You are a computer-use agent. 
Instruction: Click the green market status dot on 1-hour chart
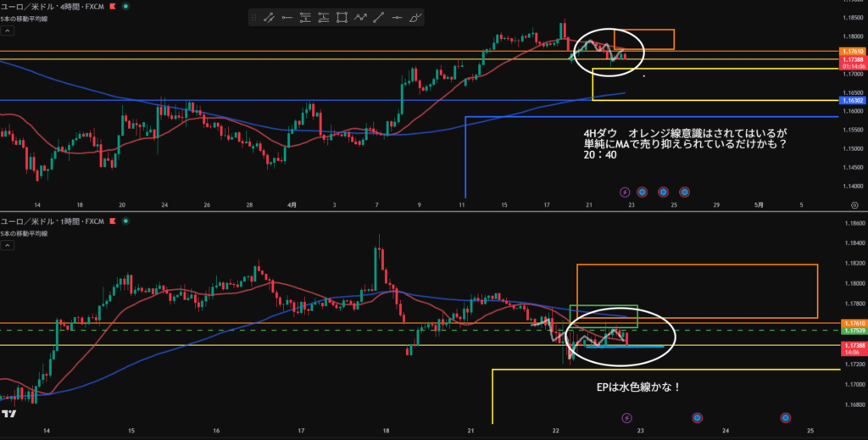tap(125, 221)
